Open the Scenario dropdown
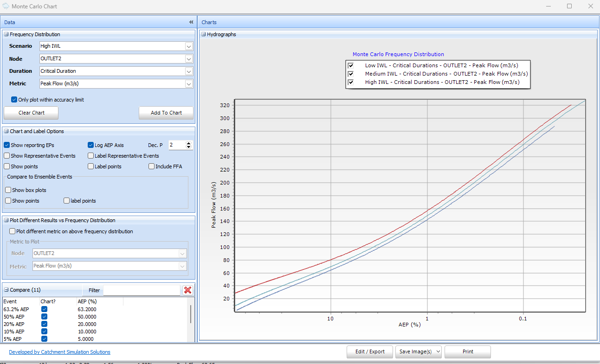Image resolution: width=600 pixels, height=364 pixels. tap(188, 46)
